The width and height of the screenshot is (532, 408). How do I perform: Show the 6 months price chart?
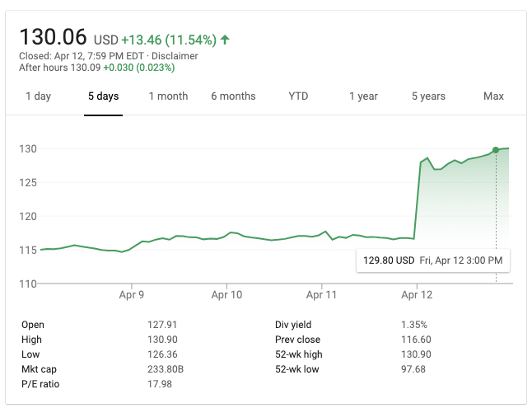(x=233, y=96)
